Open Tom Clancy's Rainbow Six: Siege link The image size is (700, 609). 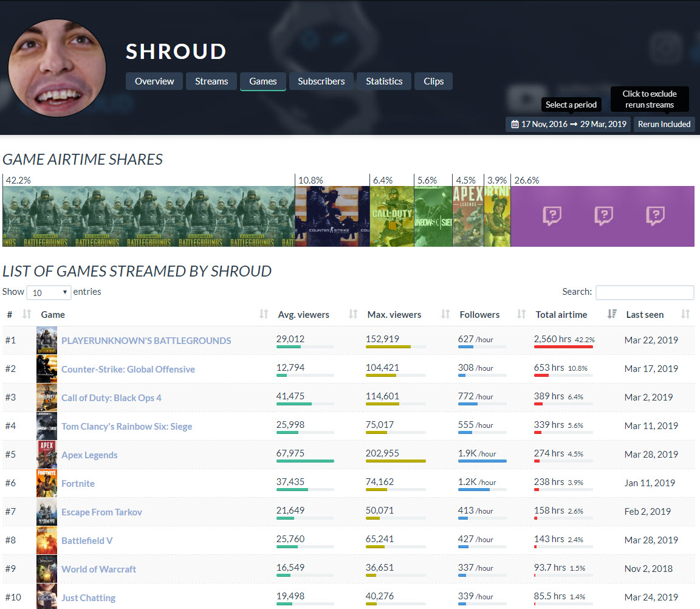coord(127,427)
